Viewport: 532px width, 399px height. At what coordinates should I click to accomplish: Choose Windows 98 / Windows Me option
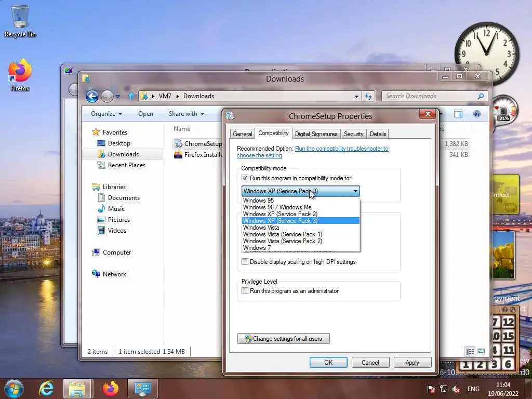point(301,207)
